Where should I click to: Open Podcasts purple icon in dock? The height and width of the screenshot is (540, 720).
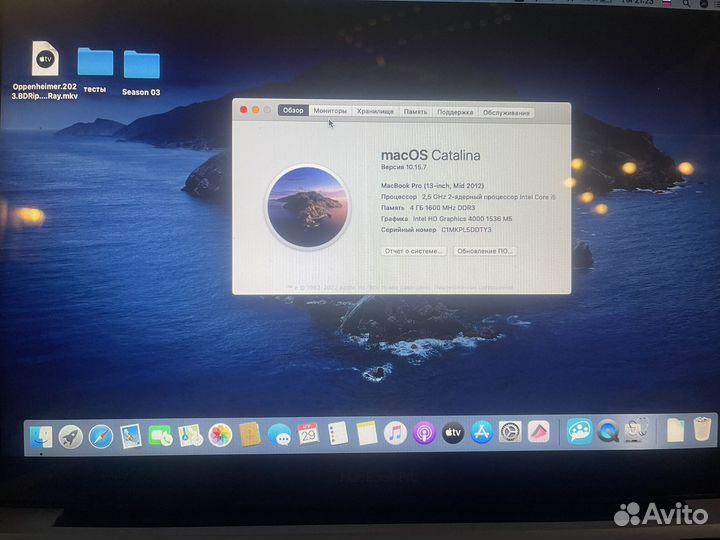point(424,433)
